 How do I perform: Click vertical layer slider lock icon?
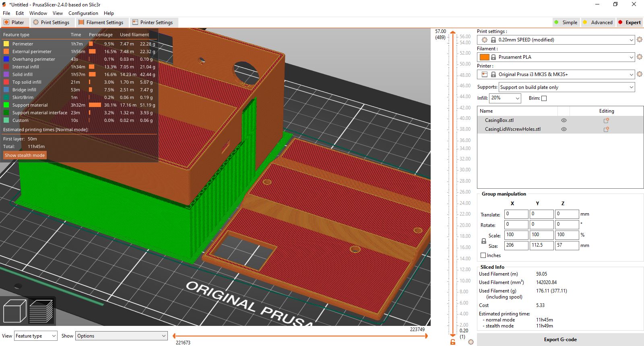tap(453, 342)
